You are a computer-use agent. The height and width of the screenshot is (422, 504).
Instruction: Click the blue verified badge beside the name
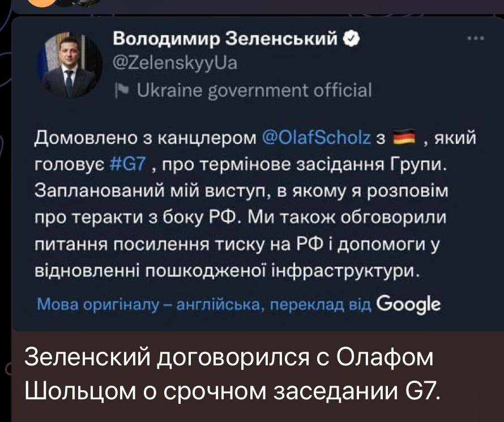352,39
